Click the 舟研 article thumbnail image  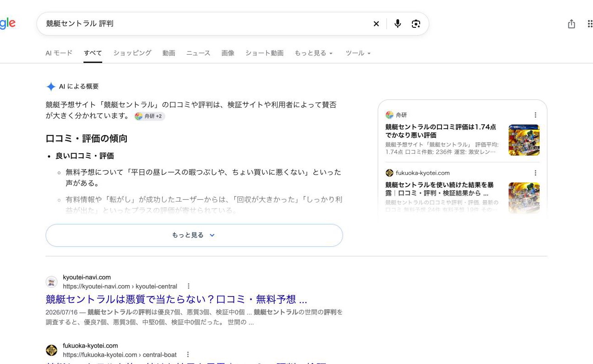[524, 140]
